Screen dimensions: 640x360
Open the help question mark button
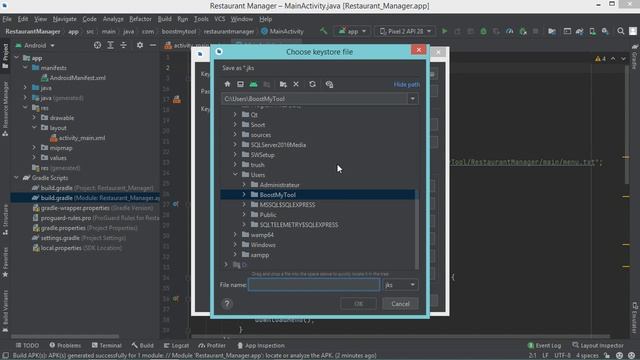[227, 304]
